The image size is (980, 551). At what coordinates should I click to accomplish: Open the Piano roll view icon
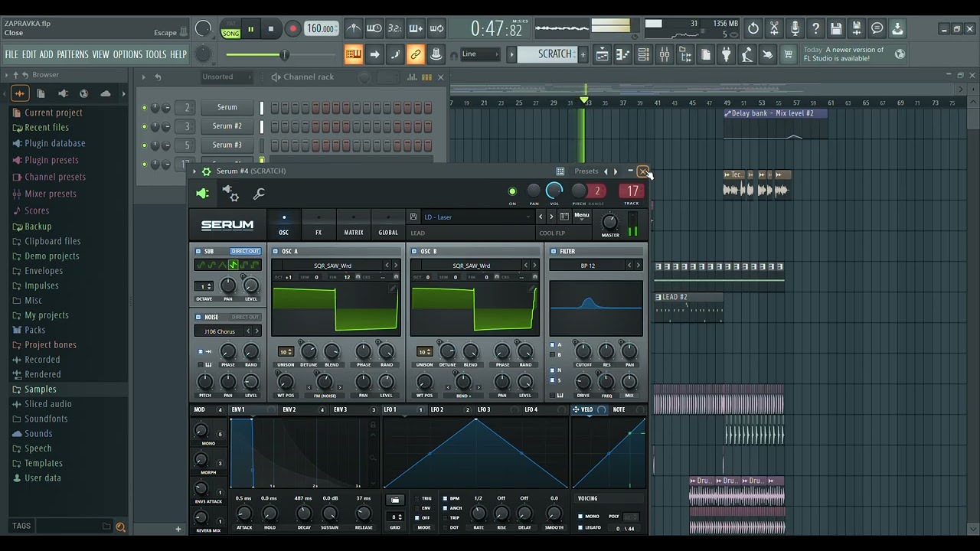tap(622, 54)
